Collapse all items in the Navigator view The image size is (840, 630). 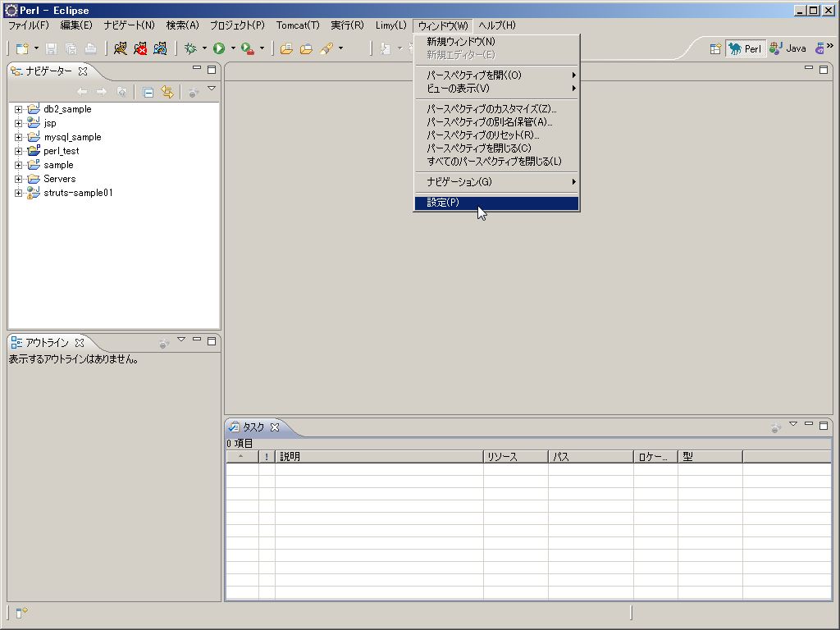click(x=148, y=93)
